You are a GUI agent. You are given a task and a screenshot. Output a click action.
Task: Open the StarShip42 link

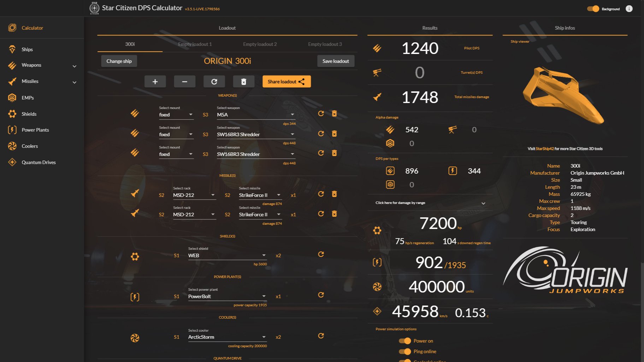(x=545, y=149)
